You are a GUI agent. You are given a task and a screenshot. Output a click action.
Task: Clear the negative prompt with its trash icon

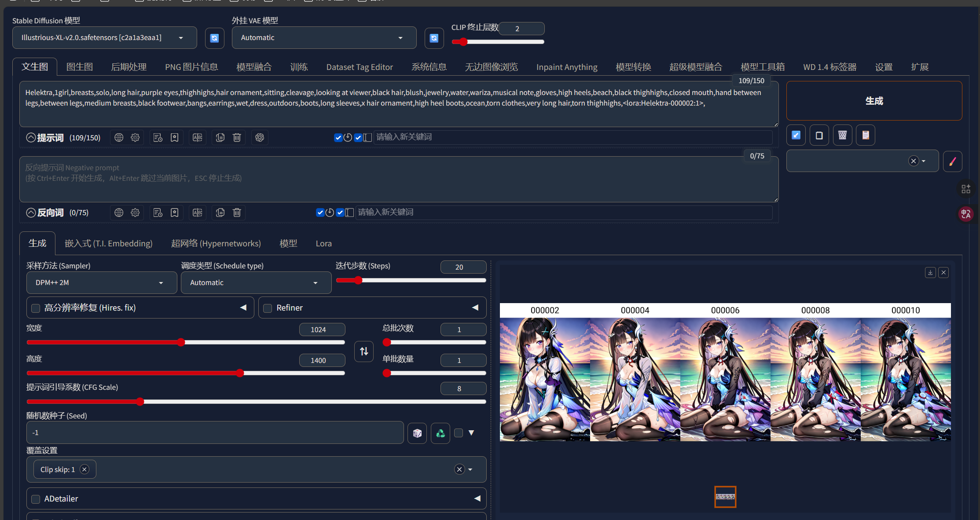237,213
